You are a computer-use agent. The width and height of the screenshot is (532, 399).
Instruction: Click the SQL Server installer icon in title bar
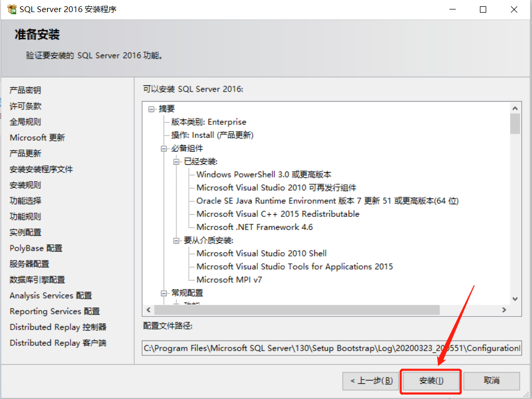coord(12,9)
